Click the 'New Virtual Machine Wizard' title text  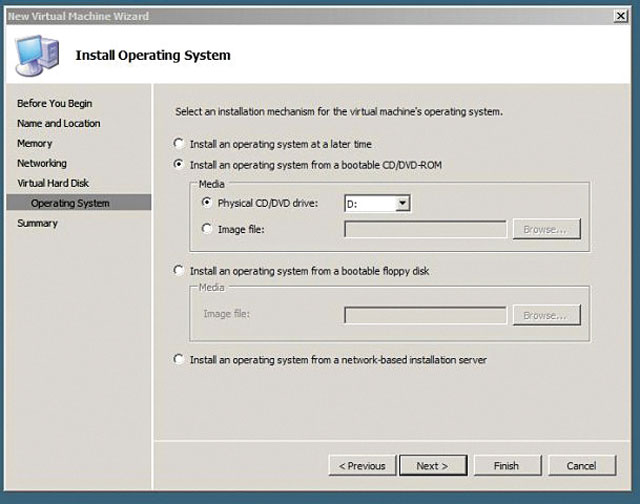pos(78,16)
